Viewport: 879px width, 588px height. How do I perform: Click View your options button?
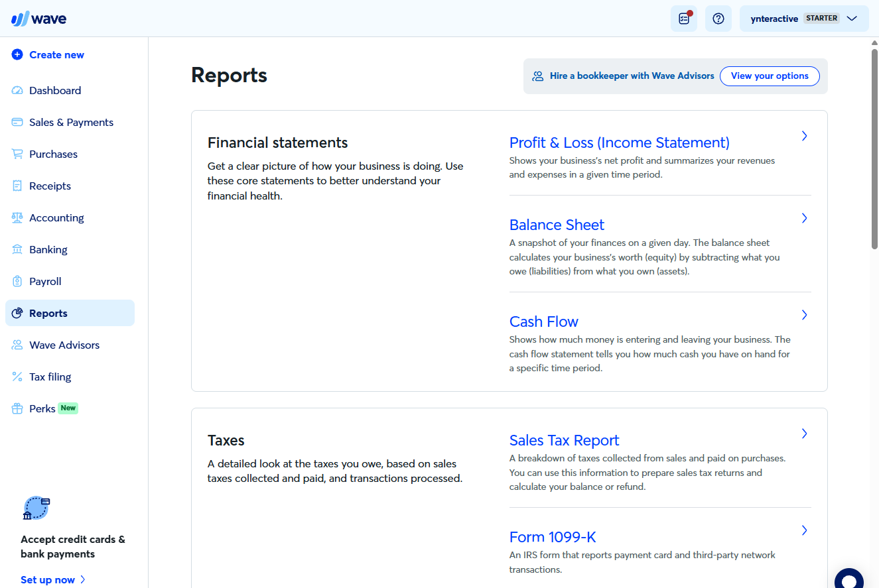[x=770, y=76]
